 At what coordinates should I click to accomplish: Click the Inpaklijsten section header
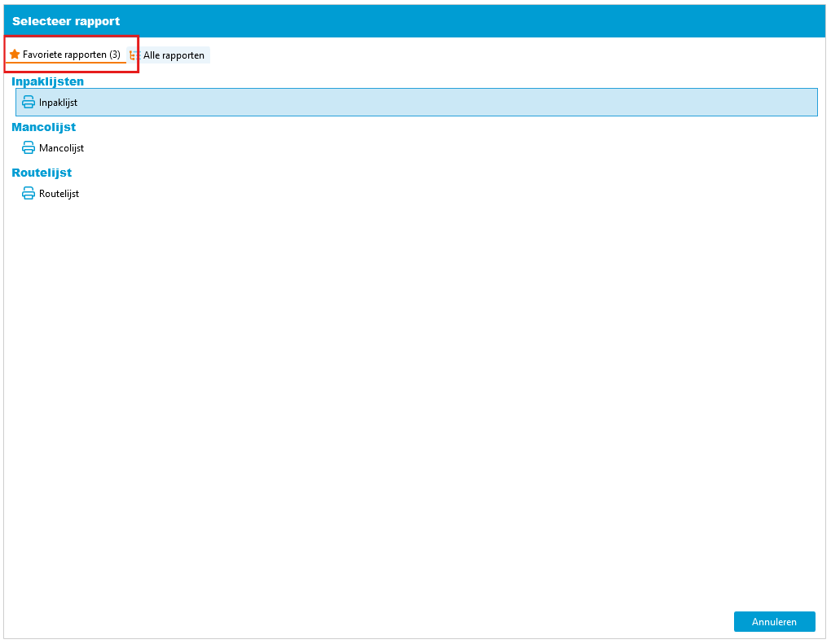click(x=46, y=81)
